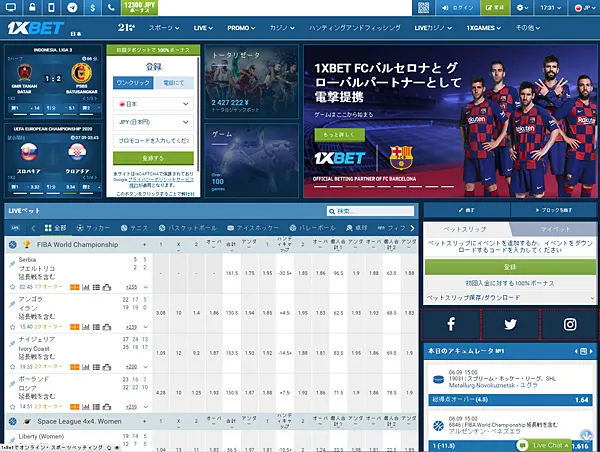Open the その他 menu
The image size is (600, 452).
528,28
